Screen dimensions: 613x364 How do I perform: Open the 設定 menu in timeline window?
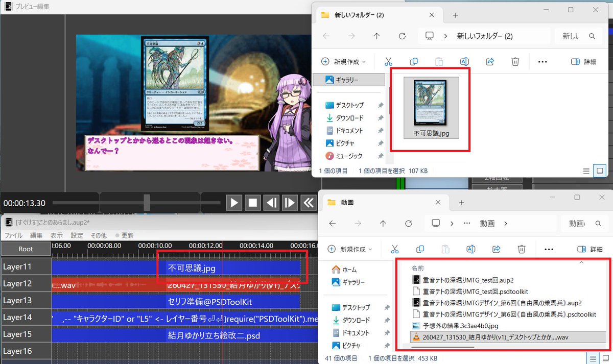77,235
